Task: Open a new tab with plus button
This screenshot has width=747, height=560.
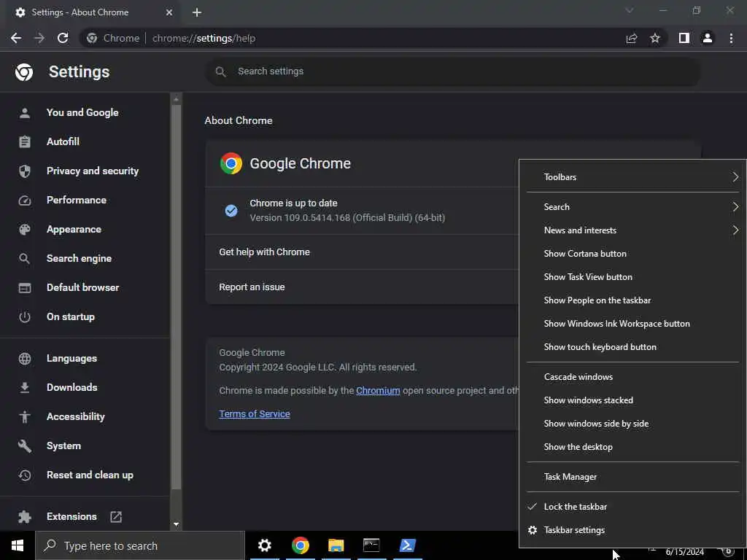Action: (x=197, y=12)
